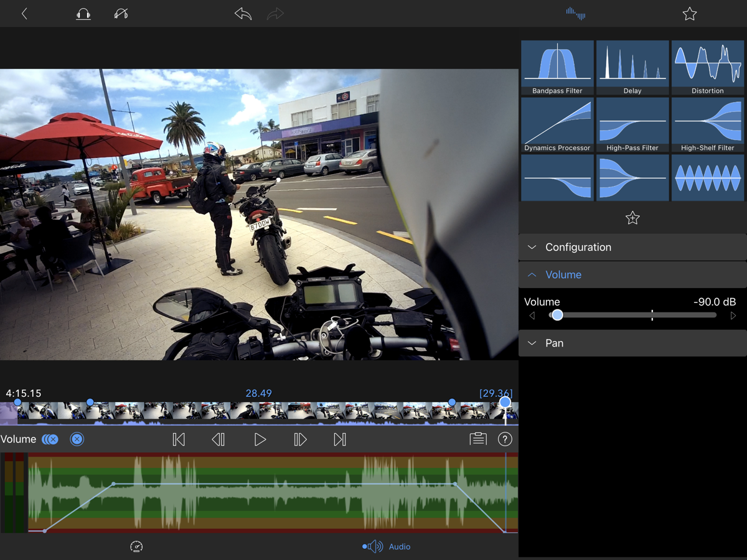Click the -90.0 dB volume value
Image resolution: width=747 pixels, height=560 pixels.
coord(715,302)
